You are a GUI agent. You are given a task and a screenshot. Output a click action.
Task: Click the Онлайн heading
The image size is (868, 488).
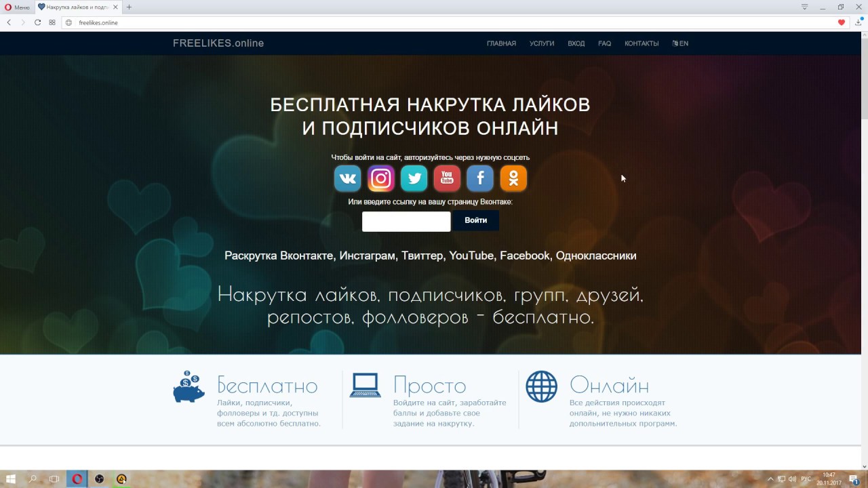point(610,386)
